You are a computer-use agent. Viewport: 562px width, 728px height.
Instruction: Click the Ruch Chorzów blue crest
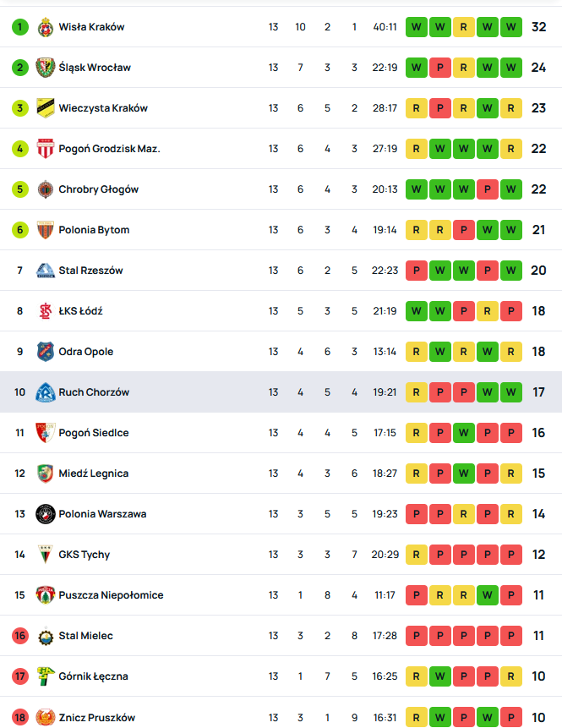(46, 392)
